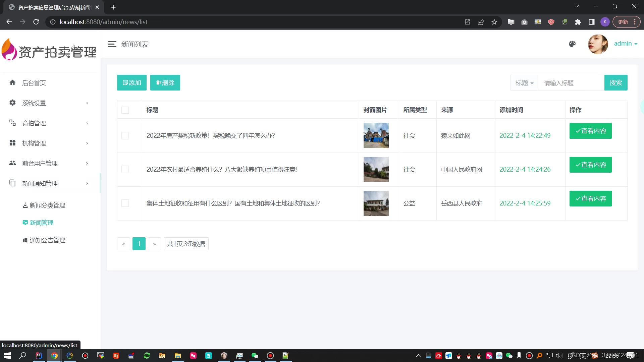Screen dimensions: 644x362
Task: Bookmark page with the star icon
Action: coord(494,22)
